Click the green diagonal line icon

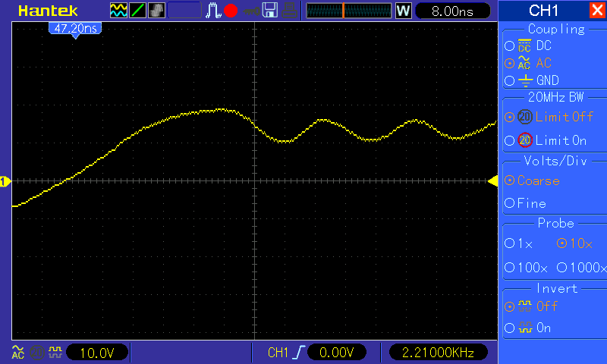[x=137, y=11]
